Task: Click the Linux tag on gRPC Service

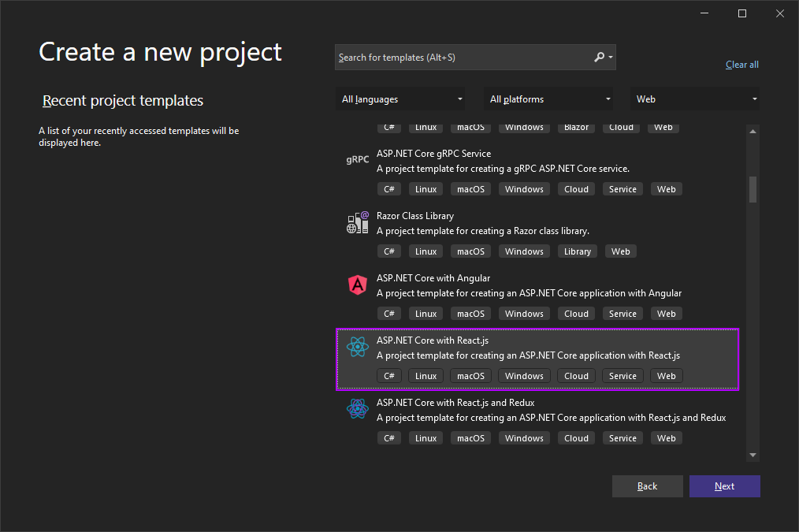Action: pyautogui.click(x=426, y=189)
